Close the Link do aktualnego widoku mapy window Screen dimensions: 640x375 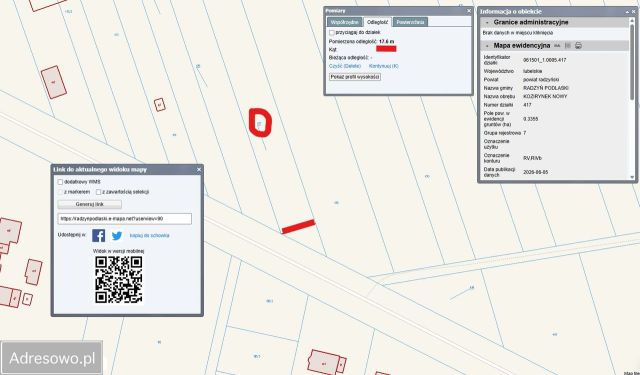coord(199,169)
